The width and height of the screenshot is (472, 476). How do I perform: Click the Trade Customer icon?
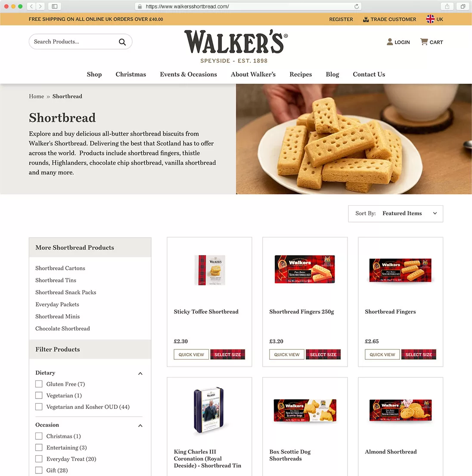click(x=366, y=19)
